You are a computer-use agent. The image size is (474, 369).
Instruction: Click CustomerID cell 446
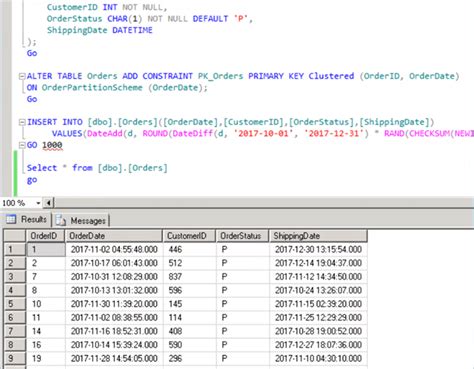coord(189,249)
